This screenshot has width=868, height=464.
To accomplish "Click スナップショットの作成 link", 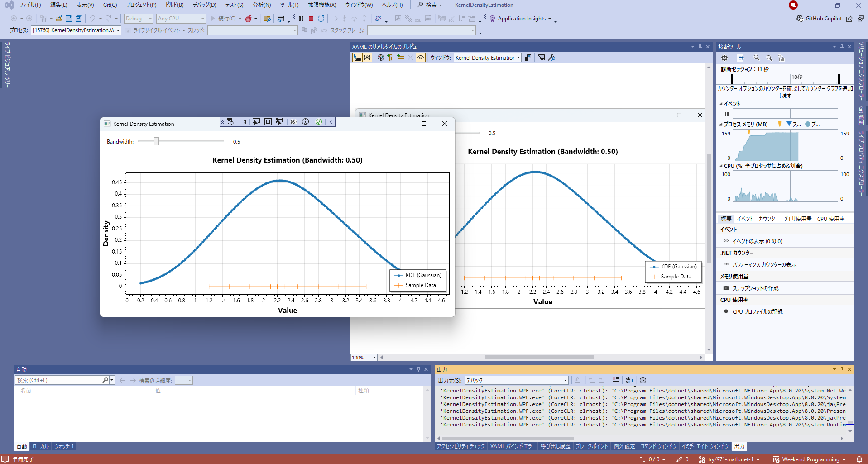I will tap(755, 288).
